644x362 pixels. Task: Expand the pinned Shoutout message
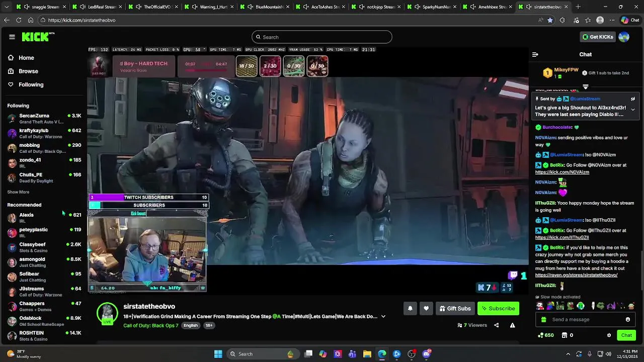633,110
